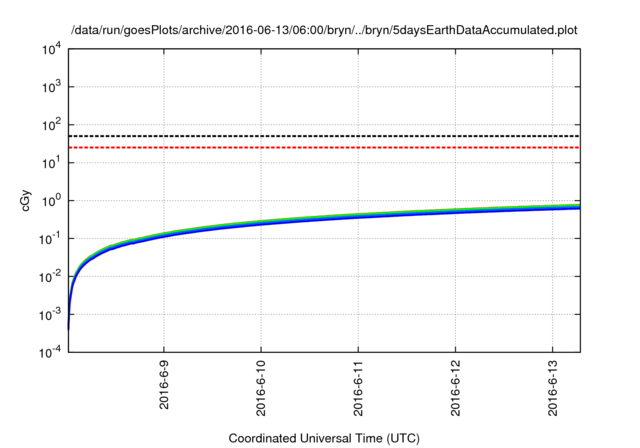640x448 pixels.
Task: Click the 10^0 y-axis tick label
Action: [51, 201]
